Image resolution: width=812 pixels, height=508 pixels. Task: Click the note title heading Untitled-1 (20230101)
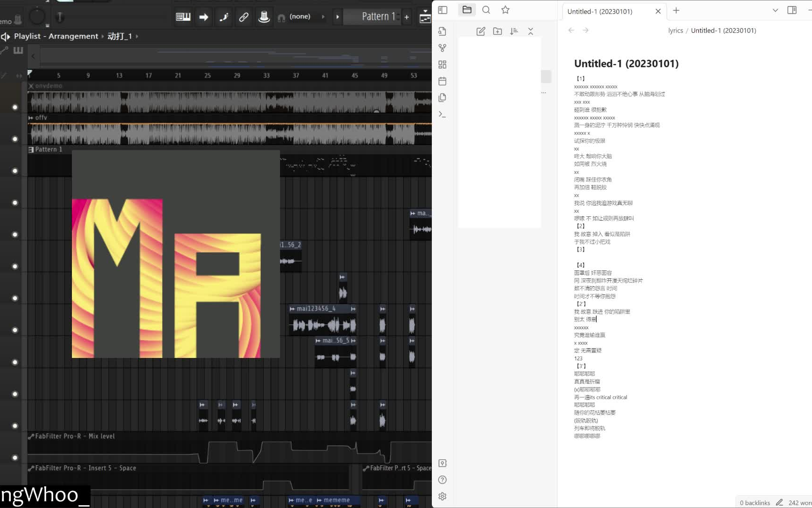(626, 63)
